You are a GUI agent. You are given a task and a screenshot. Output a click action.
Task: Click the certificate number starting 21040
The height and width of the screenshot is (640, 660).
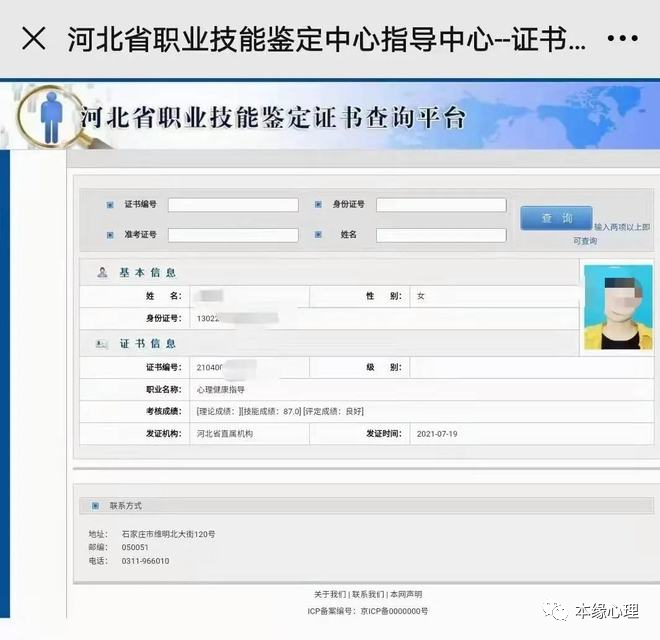(x=226, y=367)
